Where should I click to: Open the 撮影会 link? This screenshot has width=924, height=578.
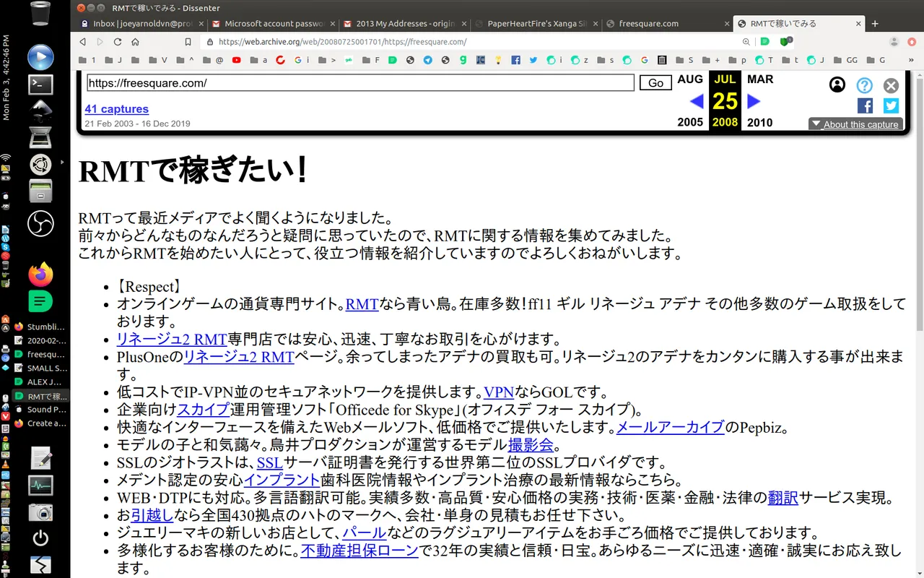click(x=531, y=444)
